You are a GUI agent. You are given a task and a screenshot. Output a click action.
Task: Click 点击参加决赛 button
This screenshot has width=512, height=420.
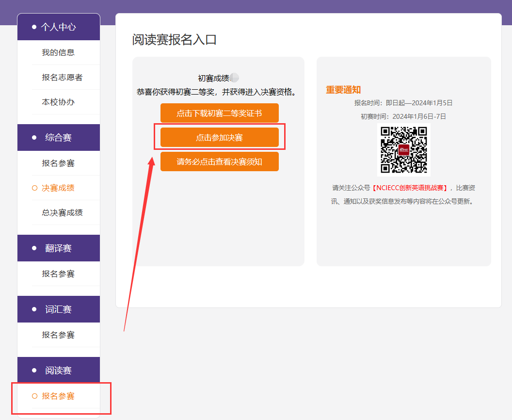(220, 137)
